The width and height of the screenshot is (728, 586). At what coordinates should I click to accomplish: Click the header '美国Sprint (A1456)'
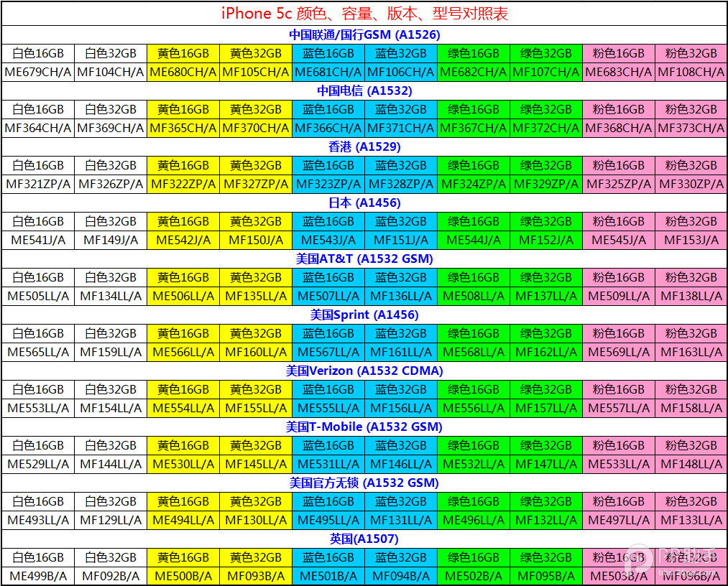[364, 315]
